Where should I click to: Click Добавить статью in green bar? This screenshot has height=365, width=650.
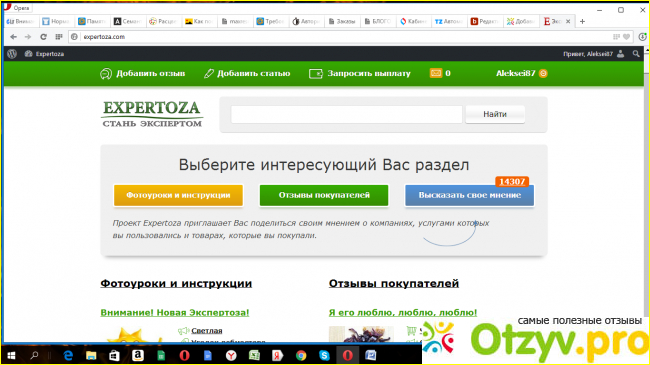pos(247,73)
